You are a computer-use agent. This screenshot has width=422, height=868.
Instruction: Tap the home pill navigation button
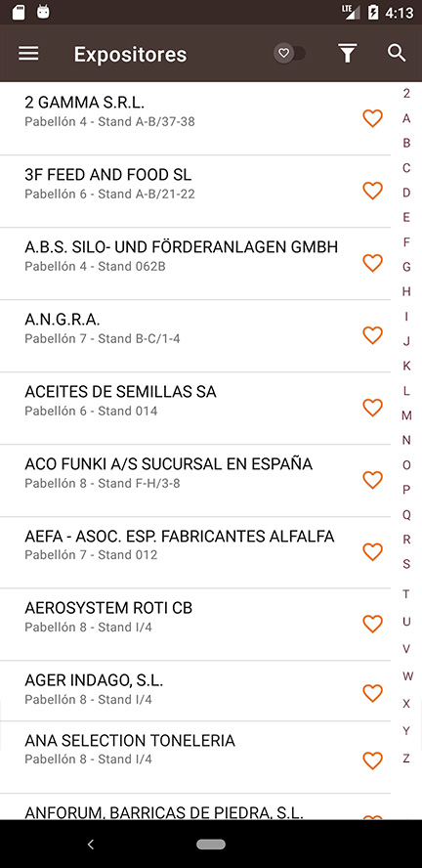[x=211, y=845]
